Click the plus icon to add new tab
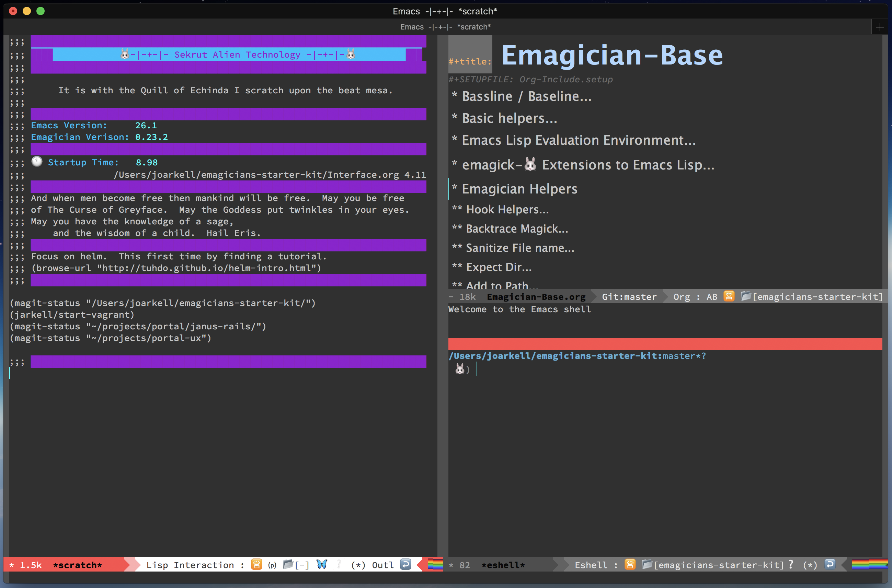The image size is (892, 588). pos(880,27)
